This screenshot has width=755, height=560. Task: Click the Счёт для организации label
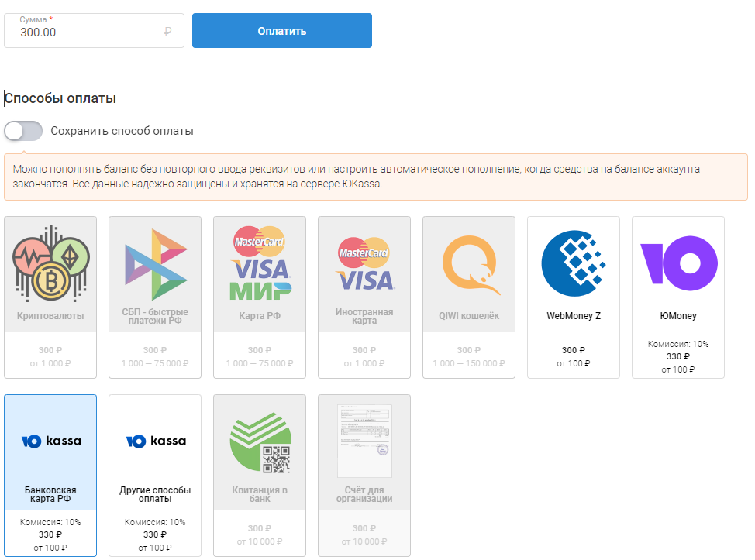pyautogui.click(x=364, y=494)
